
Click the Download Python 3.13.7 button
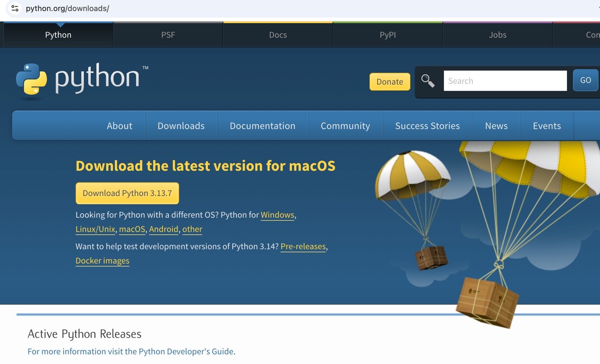tap(127, 193)
